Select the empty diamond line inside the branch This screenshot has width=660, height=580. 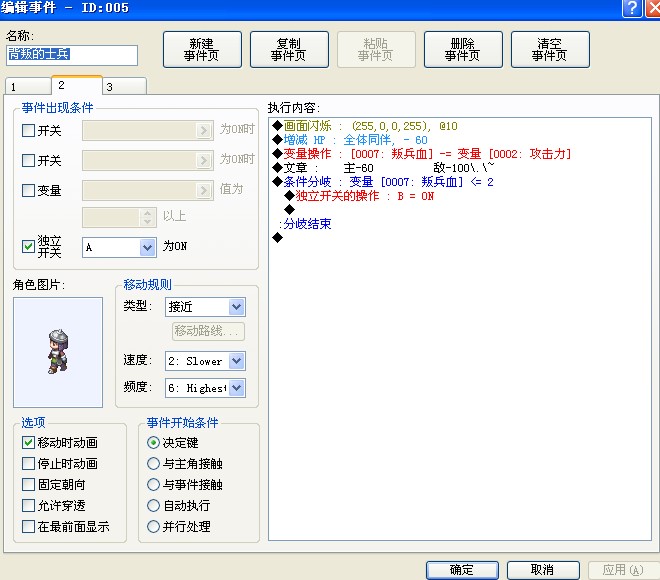289,209
